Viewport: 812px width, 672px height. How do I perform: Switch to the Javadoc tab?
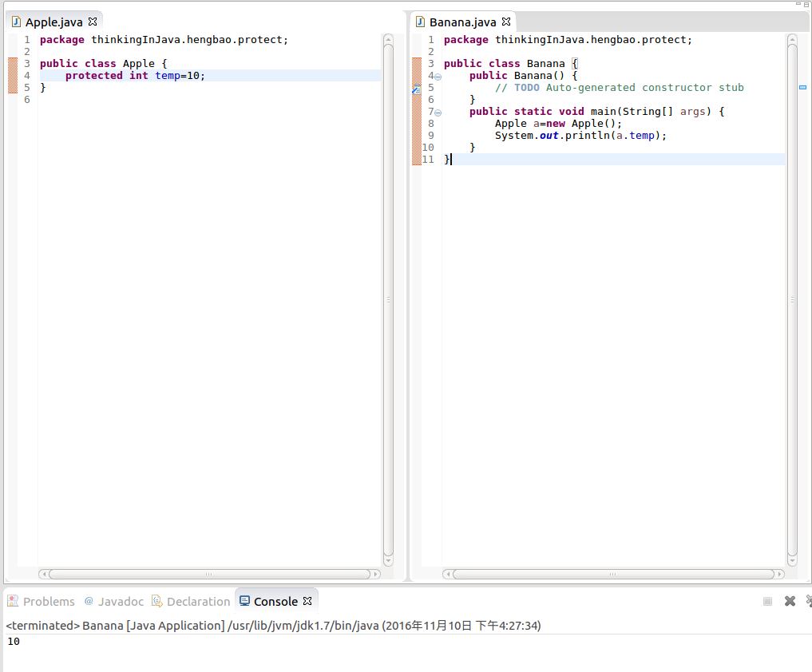121,602
